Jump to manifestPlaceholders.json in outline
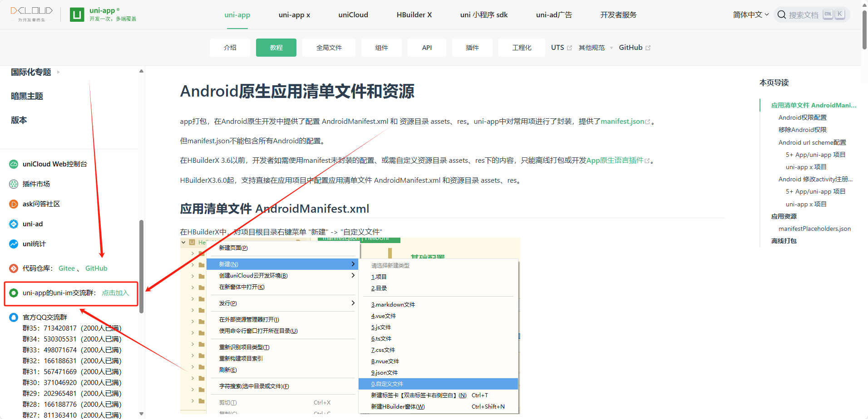This screenshot has width=868, height=419. tap(814, 229)
